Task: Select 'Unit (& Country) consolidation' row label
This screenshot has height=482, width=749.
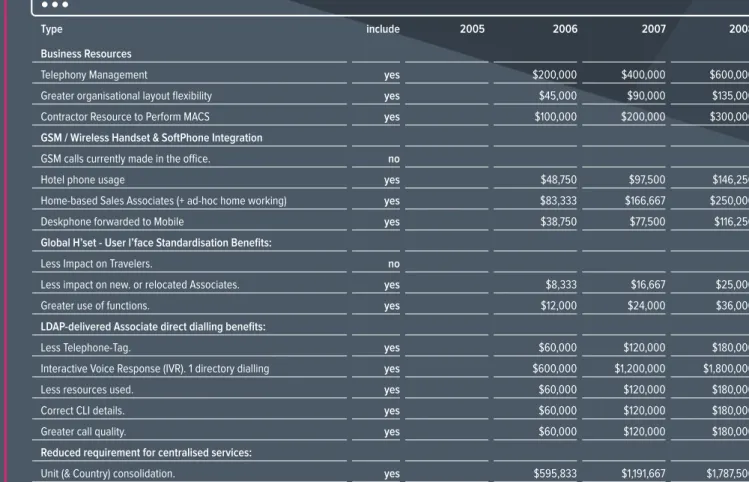Action: pos(108,474)
